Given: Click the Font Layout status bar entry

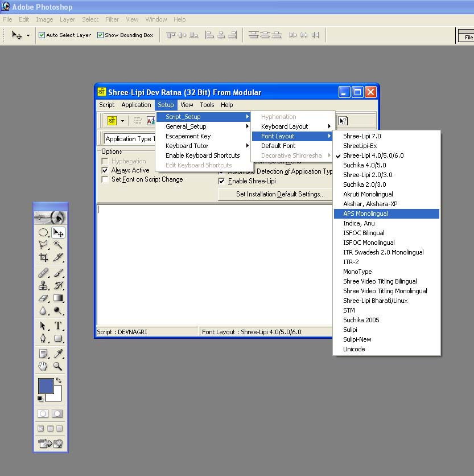Looking at the screenshot, I should [x=266, y=332].
